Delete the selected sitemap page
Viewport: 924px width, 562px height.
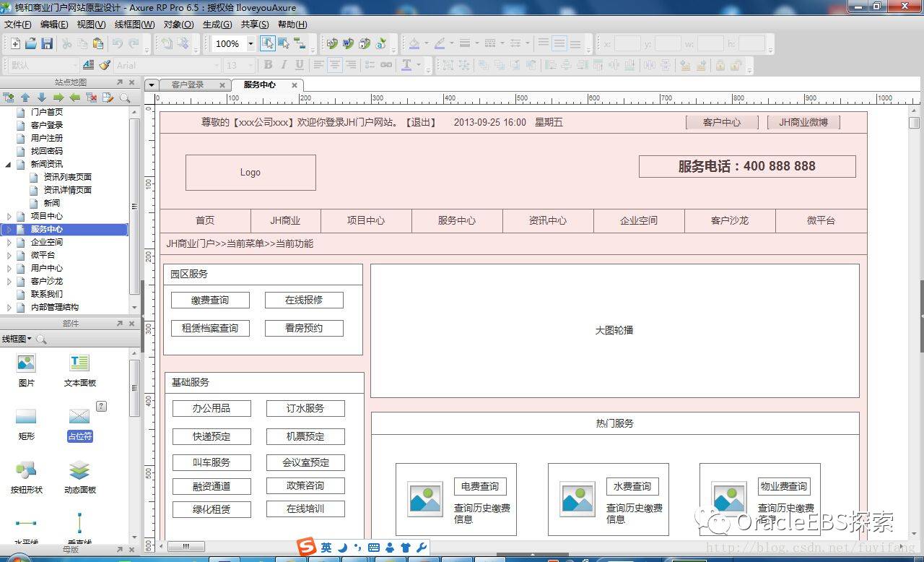coord(92,98)
